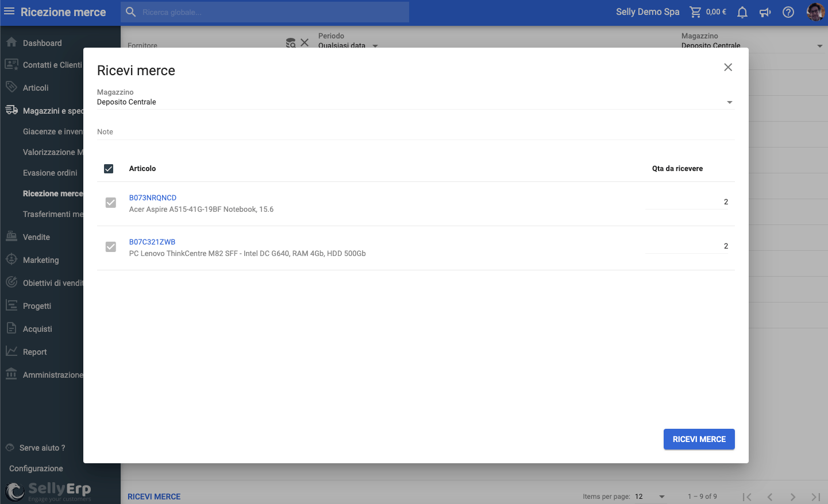Click the Vendite register icon
The image size is (828, 504).
pos(11,236)
